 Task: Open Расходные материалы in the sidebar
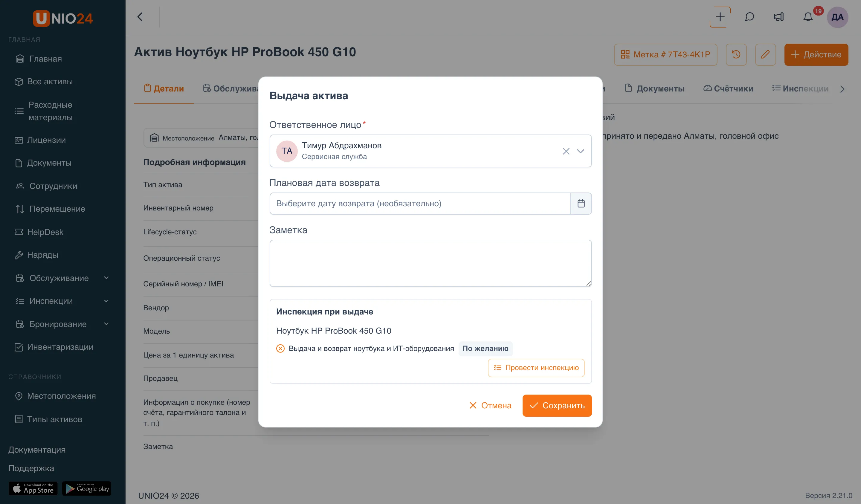[x=44, y=111]
